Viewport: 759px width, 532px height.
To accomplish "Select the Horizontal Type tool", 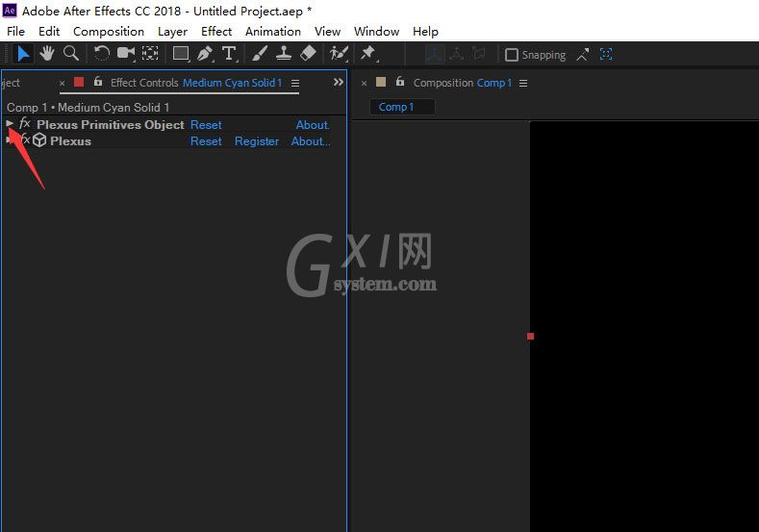I will 230,54.
